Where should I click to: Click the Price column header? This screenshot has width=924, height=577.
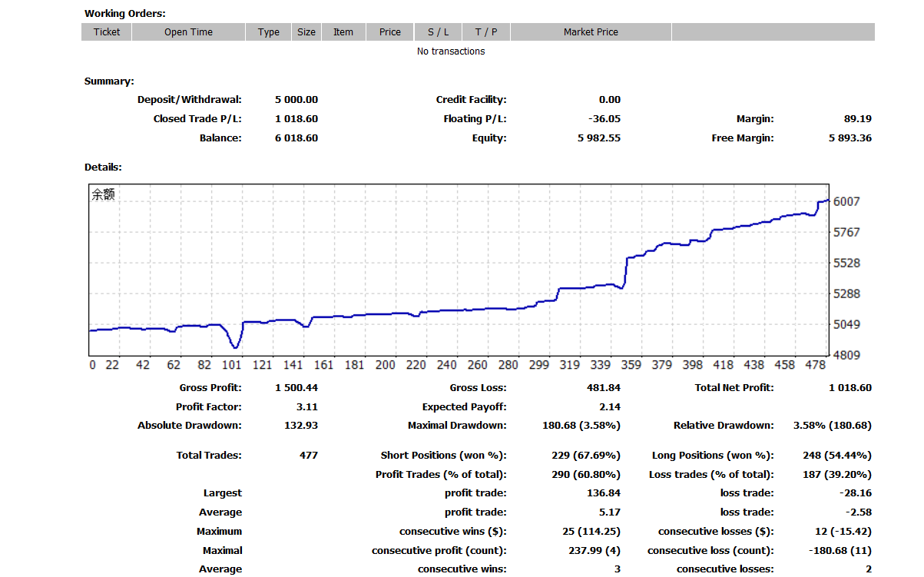point(390,32)
